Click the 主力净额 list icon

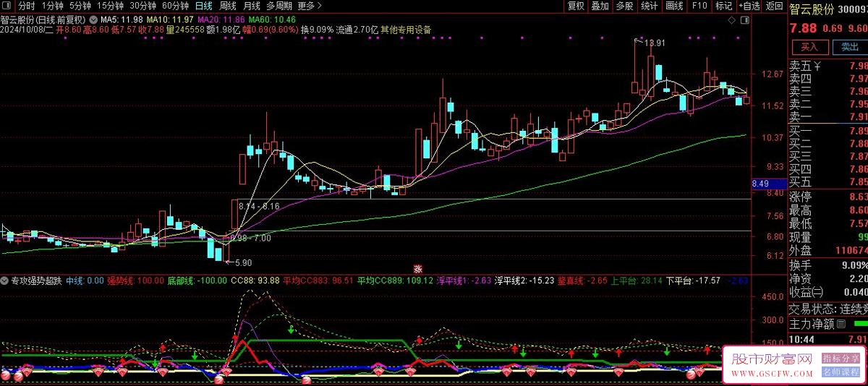click(x=841, y=325)
